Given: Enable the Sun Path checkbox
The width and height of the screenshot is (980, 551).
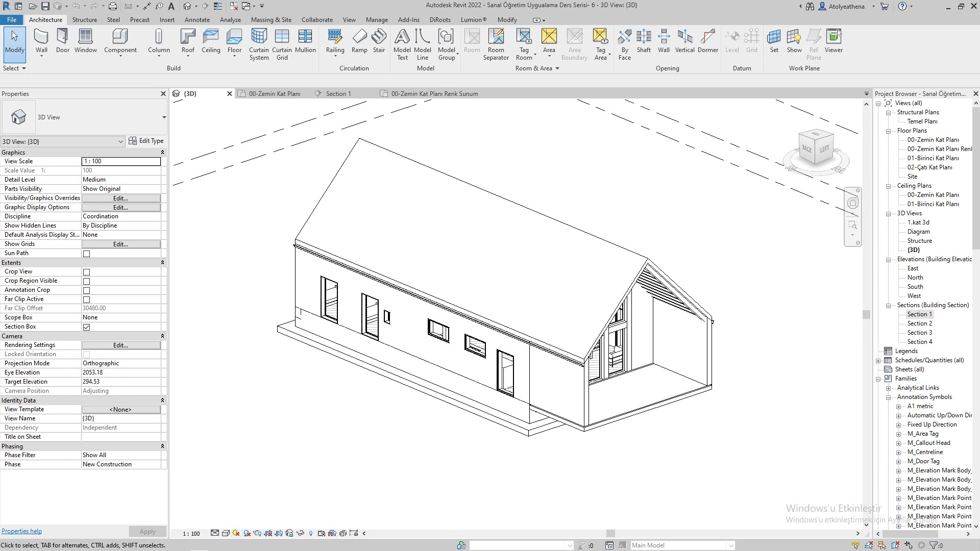Looking at the screenshot, I should tap(86, 253).
